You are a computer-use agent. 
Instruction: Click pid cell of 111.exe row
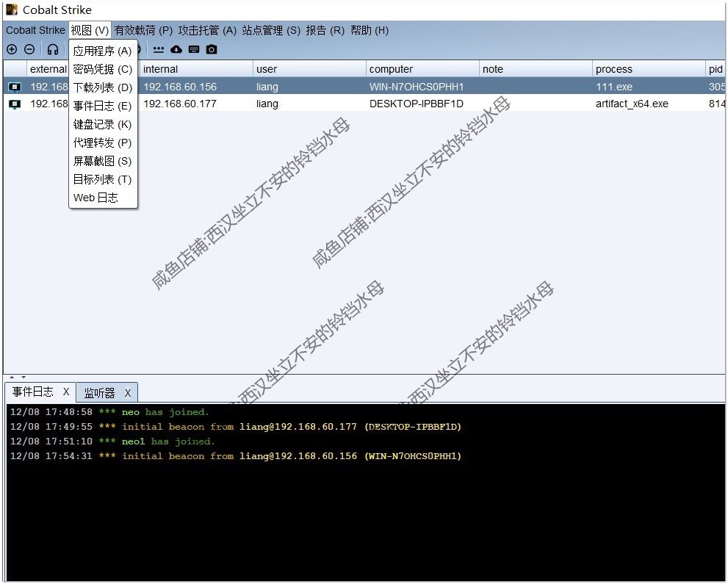coord(717,87)
